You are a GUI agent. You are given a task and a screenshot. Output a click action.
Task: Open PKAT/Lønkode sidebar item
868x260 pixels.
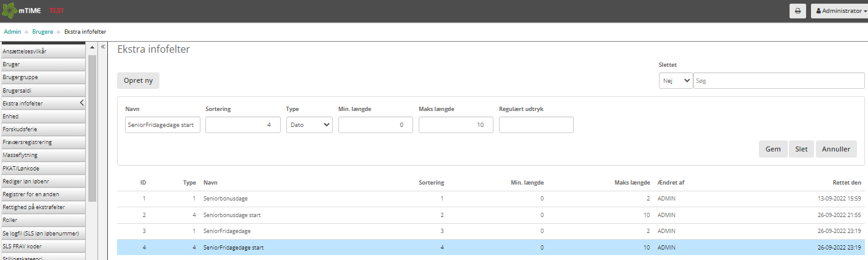[x=43, y=168]
